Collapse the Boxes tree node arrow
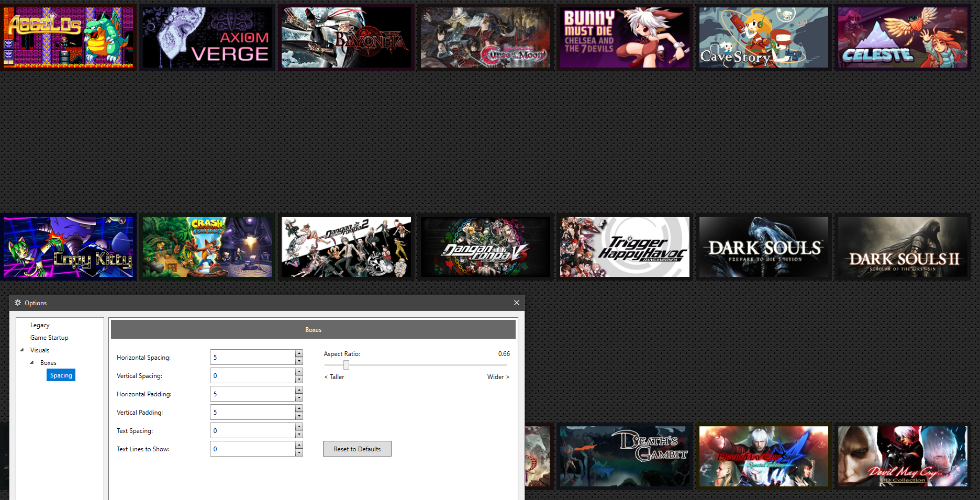This screenshot has height=500, width=980. 32,363
